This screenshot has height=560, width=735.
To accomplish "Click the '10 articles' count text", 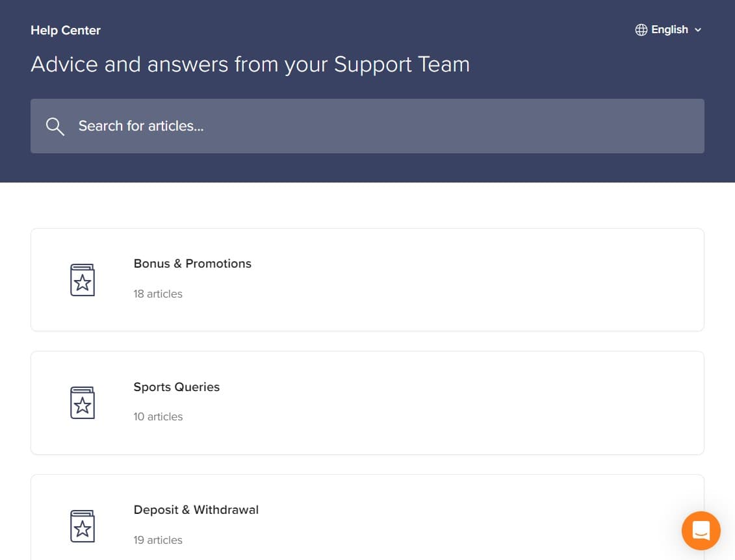I will (158, 416).
